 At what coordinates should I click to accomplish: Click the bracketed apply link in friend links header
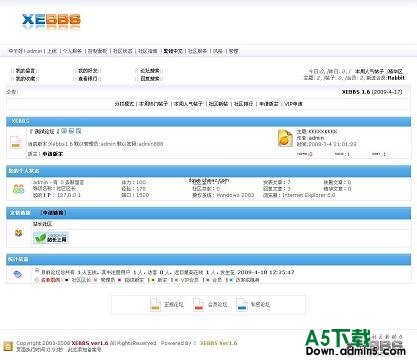pos(53,213)
